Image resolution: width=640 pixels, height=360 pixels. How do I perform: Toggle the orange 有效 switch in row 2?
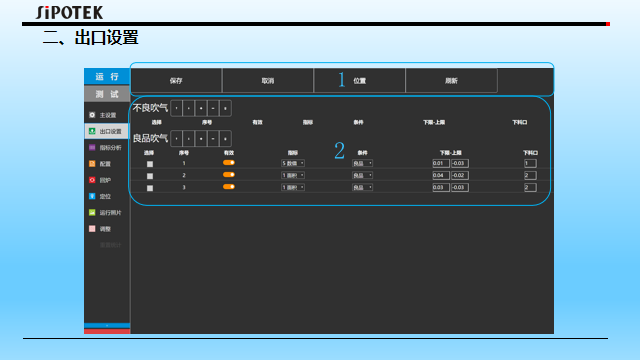coord(229,175)
